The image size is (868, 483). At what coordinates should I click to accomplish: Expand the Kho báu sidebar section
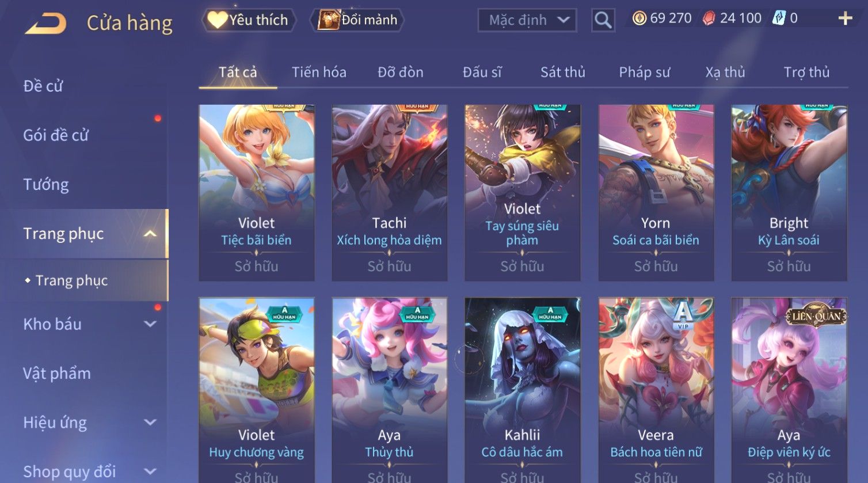[x=150, y=324]
